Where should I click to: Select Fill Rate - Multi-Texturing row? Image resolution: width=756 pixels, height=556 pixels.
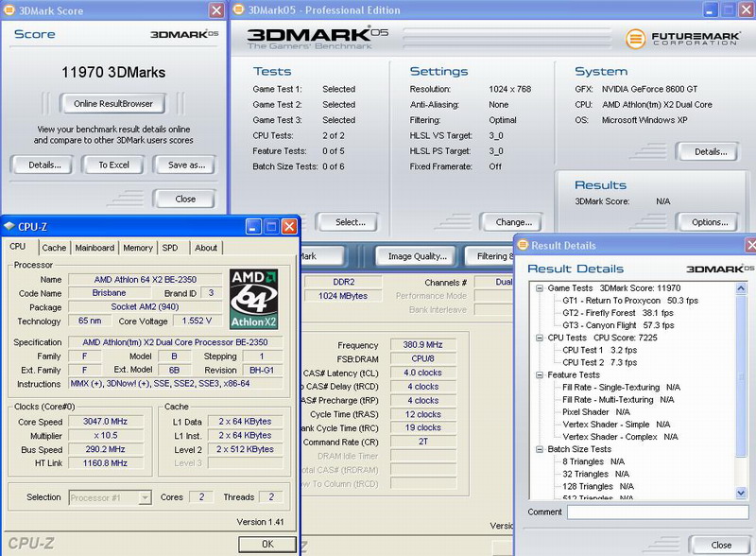[x=618, y=400]
